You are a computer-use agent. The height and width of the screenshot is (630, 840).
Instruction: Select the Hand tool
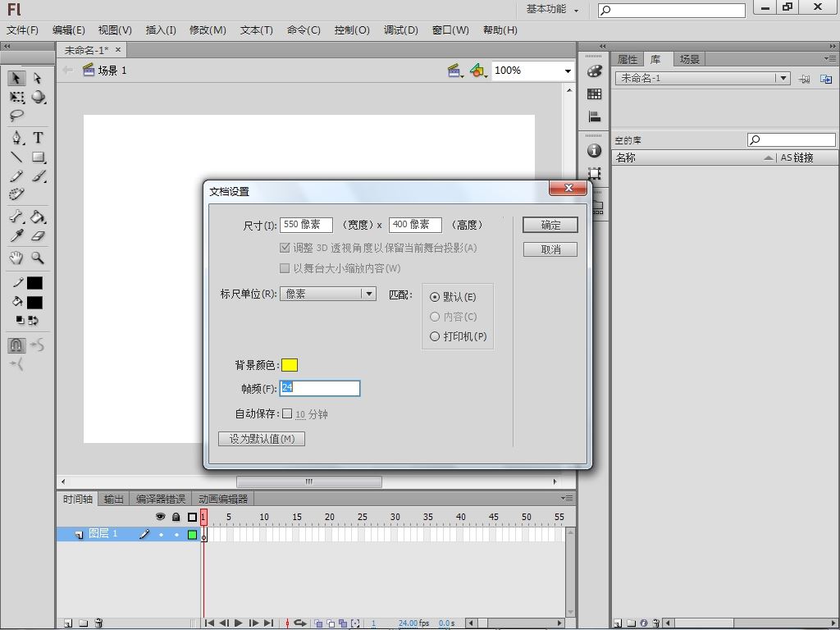[16, 258]
